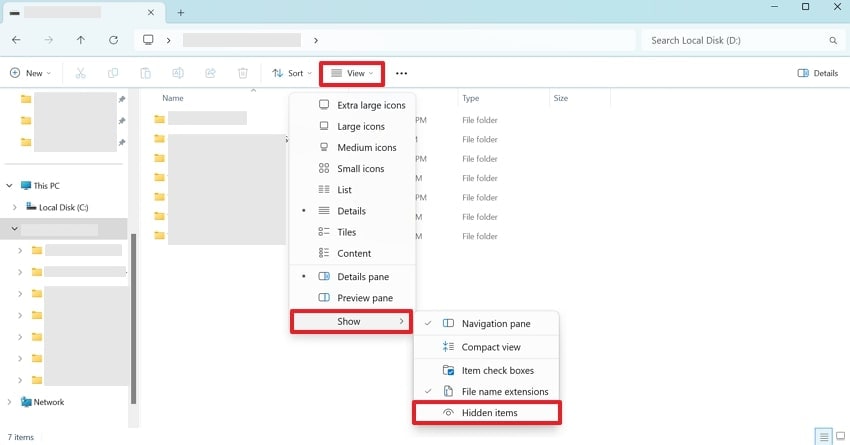Select Tiles view option
The width and height of the screenshot is (850, 445).
(x=352, y=232)
